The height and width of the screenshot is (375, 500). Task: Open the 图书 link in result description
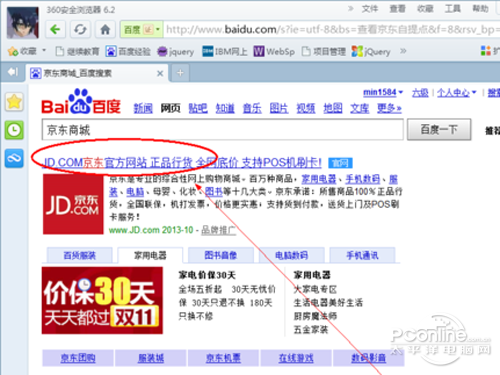click(x=214, y=192)
